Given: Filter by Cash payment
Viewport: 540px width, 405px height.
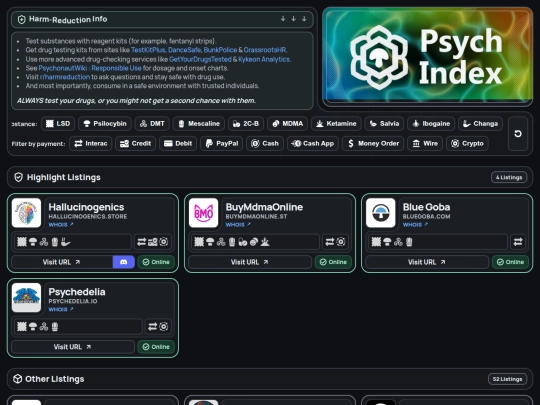Looking at the screenshot, I should 265,144.
